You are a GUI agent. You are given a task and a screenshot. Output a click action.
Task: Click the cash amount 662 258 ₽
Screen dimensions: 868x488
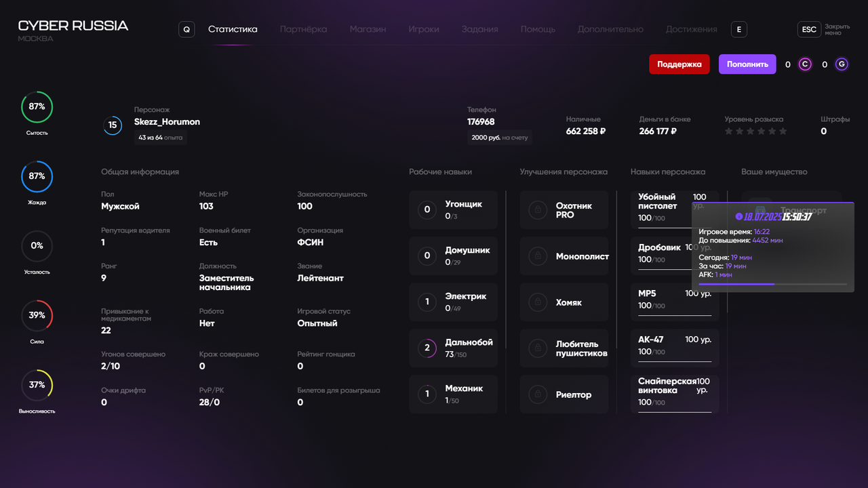coord(586,131)
